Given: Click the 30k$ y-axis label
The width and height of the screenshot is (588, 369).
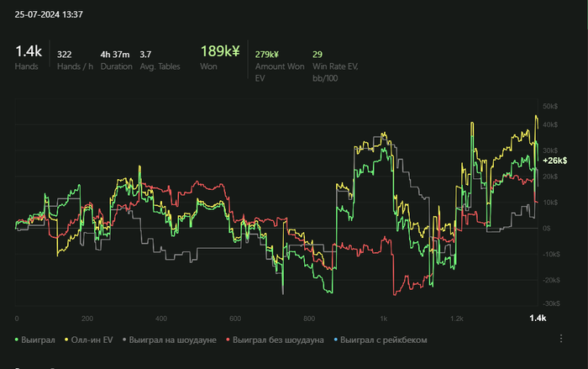Looking at the screenshot, I should coord(550,150).
